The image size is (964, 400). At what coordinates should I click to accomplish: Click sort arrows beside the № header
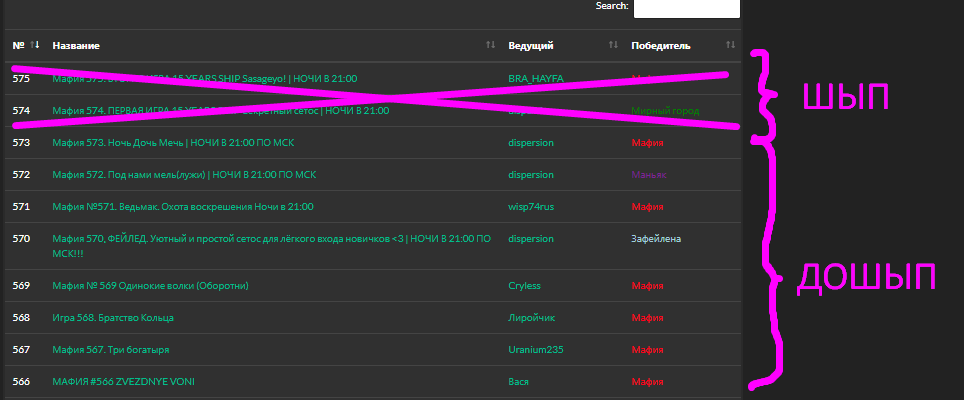click(x=36, y=45)
